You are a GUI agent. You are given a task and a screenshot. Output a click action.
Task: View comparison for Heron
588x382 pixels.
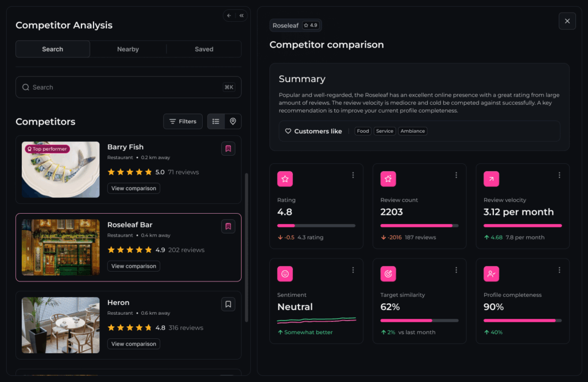tap(133, 344)
